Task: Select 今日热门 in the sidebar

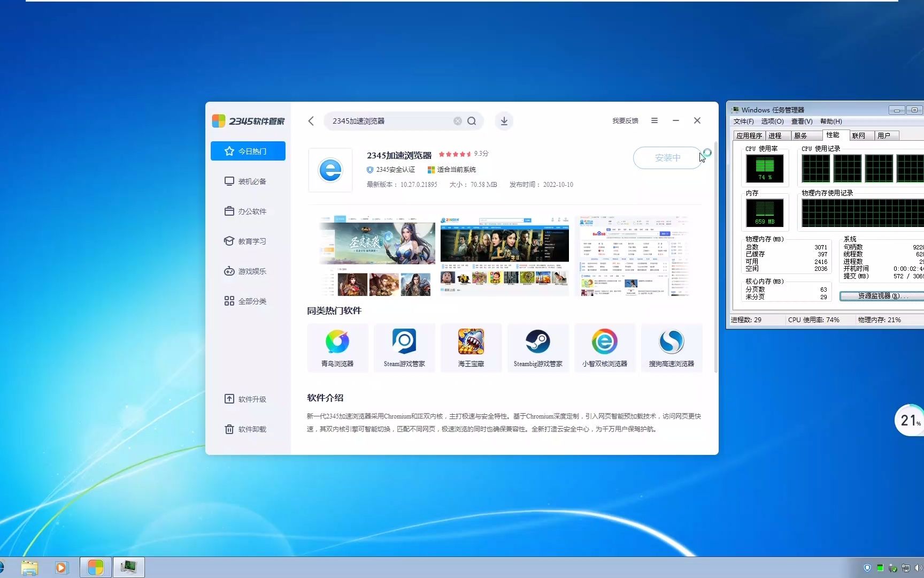Action: [248, 151]
